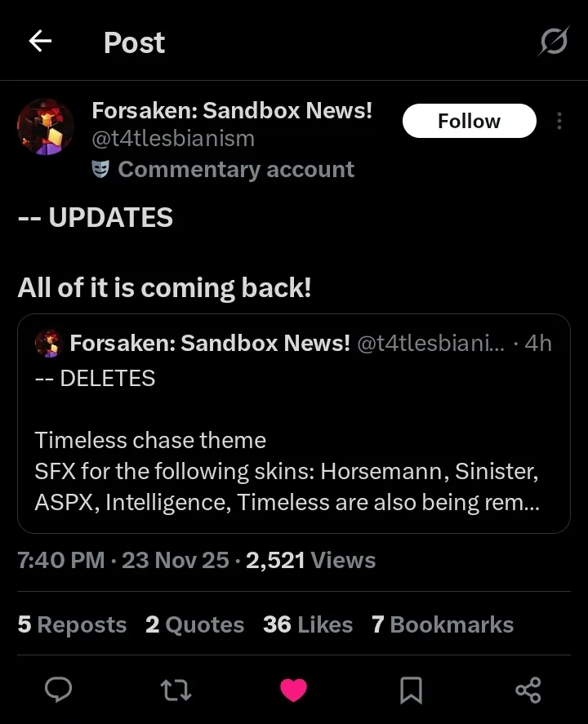Open the author's profile picture
588x724 pixels.
click(x=46, y=127)
